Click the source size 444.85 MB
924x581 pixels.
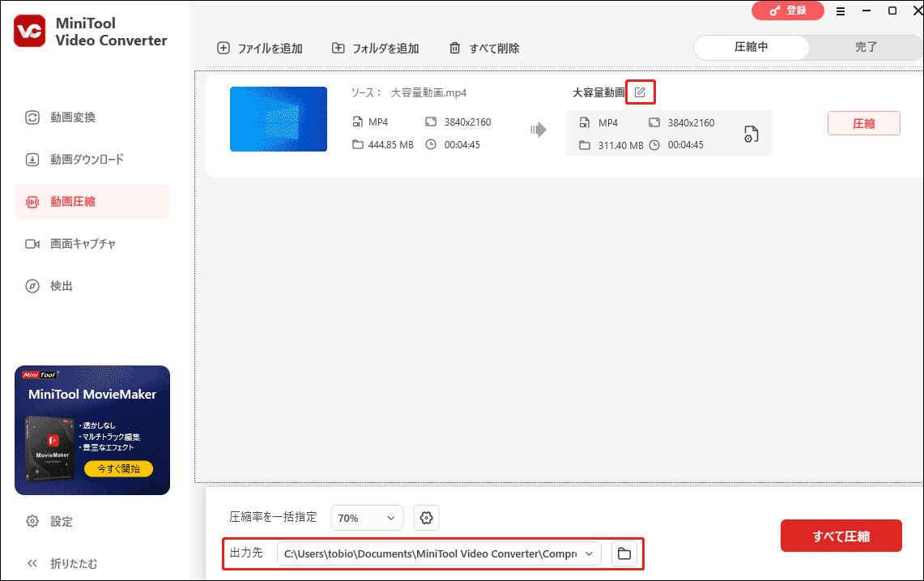(x=390, y=144)
